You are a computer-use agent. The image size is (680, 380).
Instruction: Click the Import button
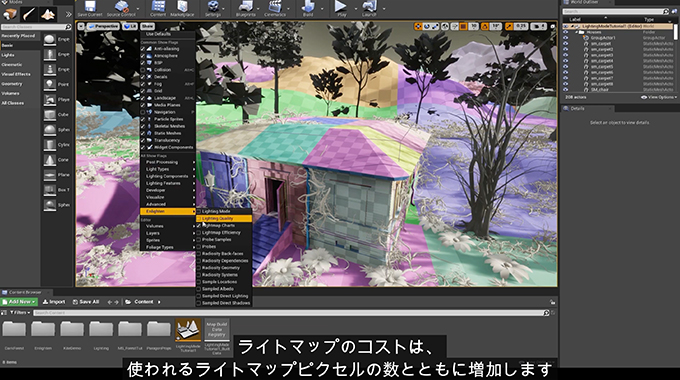point(54,302)
